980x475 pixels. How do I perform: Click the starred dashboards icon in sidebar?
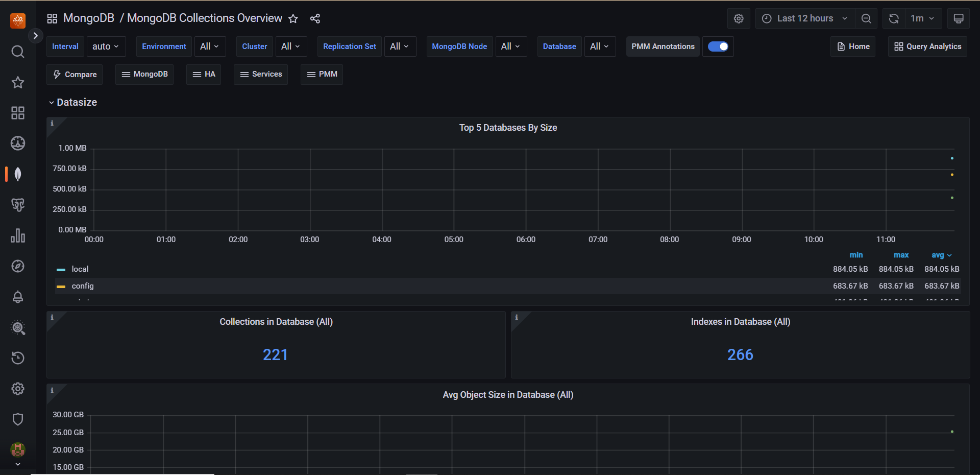18,82
